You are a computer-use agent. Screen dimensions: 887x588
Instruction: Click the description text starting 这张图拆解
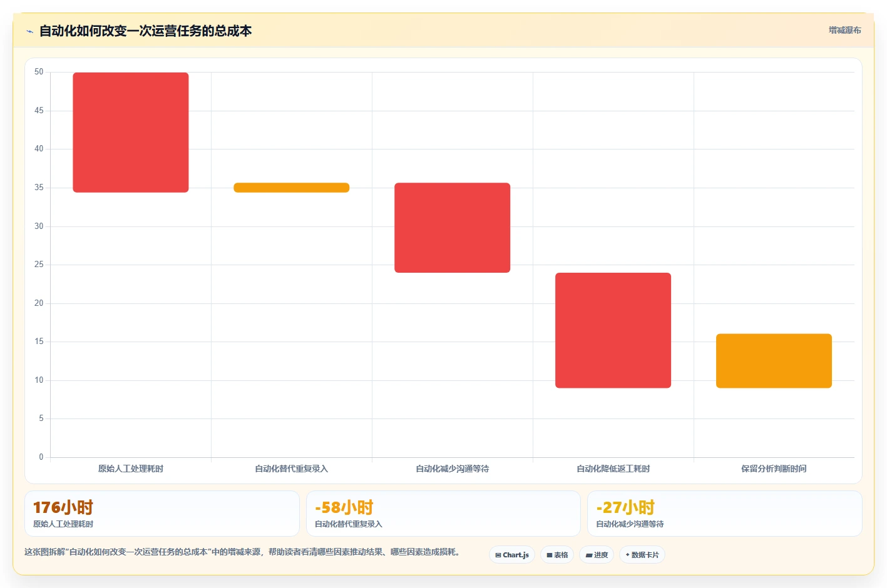(244, 552)
